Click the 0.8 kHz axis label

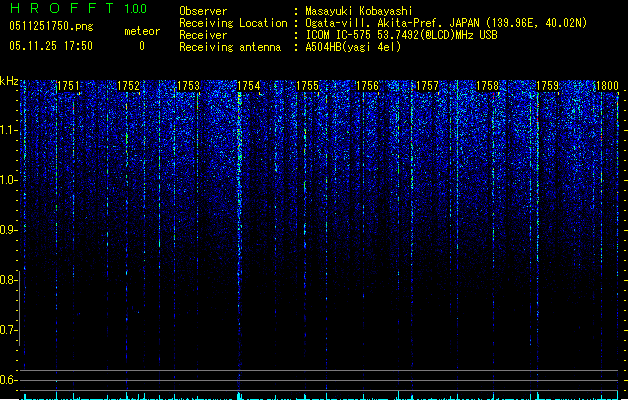click(x=8, y=280)
